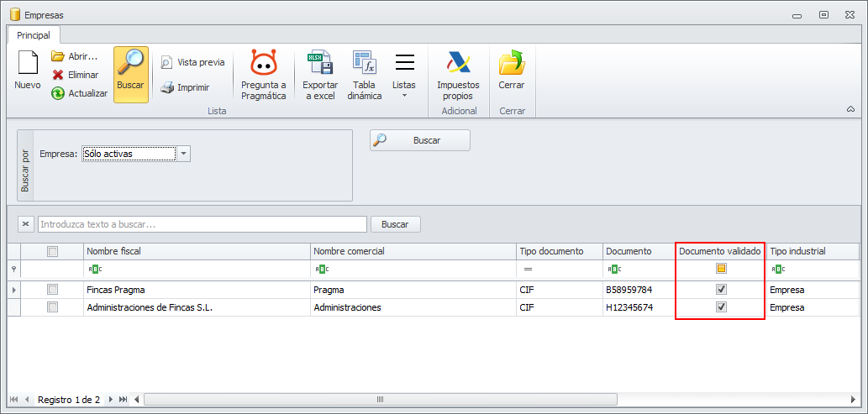This screenshot has width=868, height=414.
Task: Check the Fincas Pragma row checkbox
Action: pos(53,290)
